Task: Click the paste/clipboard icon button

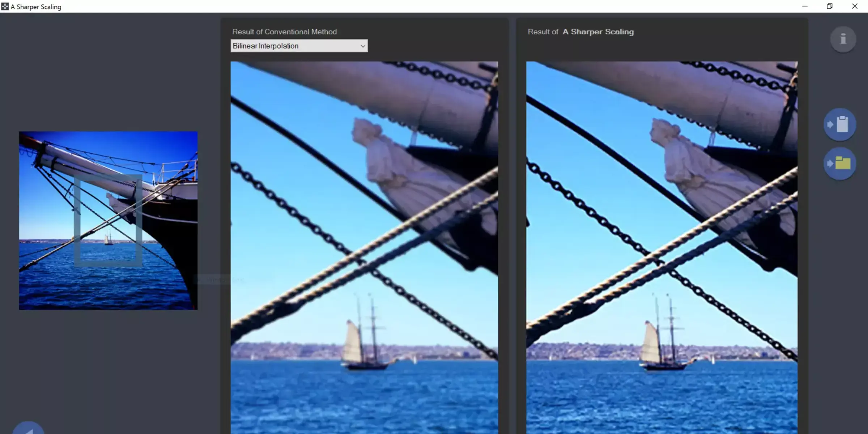Action: 840,124
